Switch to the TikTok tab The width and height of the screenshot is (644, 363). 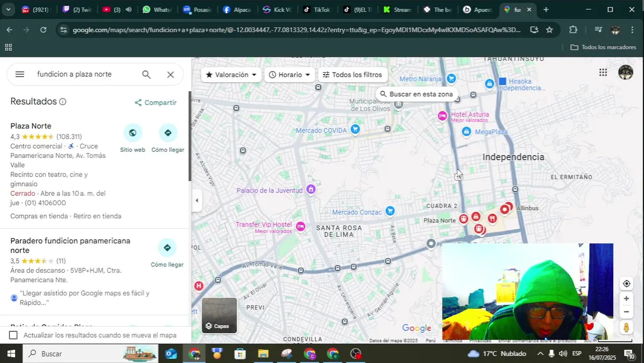click(317, 10)
